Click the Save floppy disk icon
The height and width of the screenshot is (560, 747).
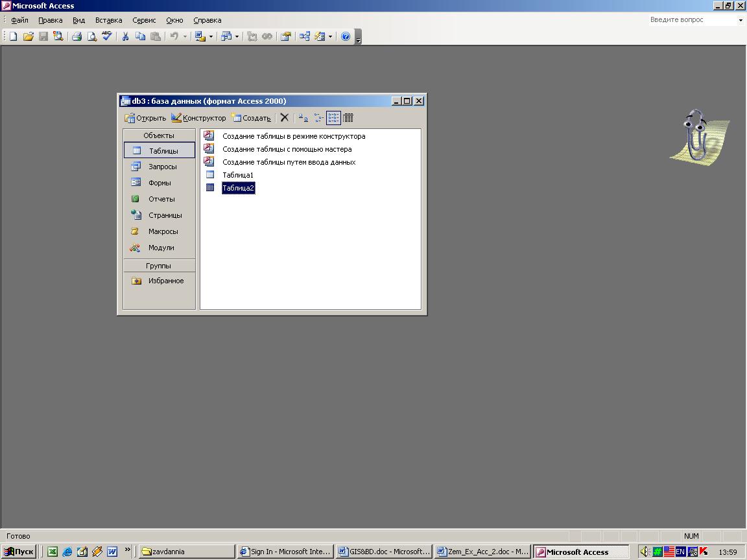coord(43,36)
